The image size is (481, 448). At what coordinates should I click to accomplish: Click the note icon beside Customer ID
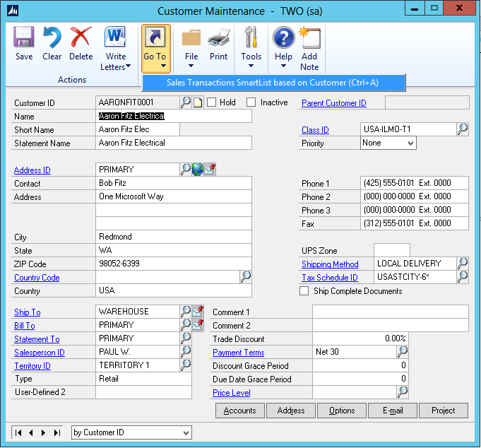click(198, 102)
